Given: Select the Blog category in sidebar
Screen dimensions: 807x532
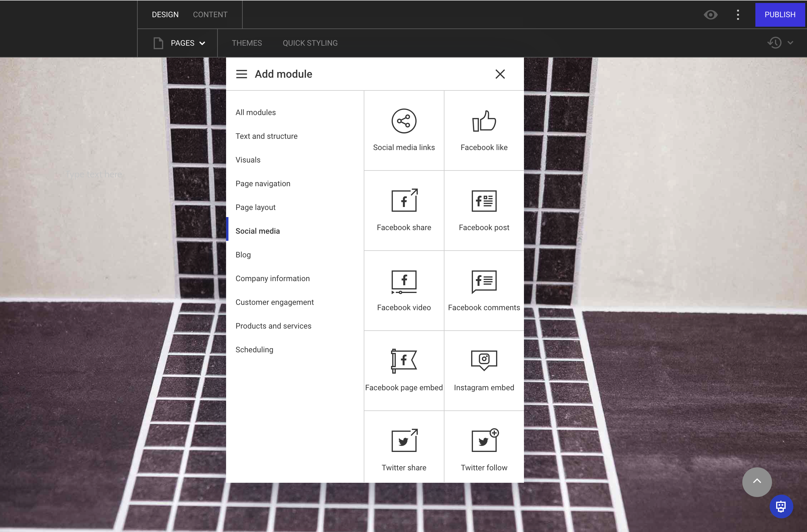Looking at the screenshot, I should pos(243,254).
